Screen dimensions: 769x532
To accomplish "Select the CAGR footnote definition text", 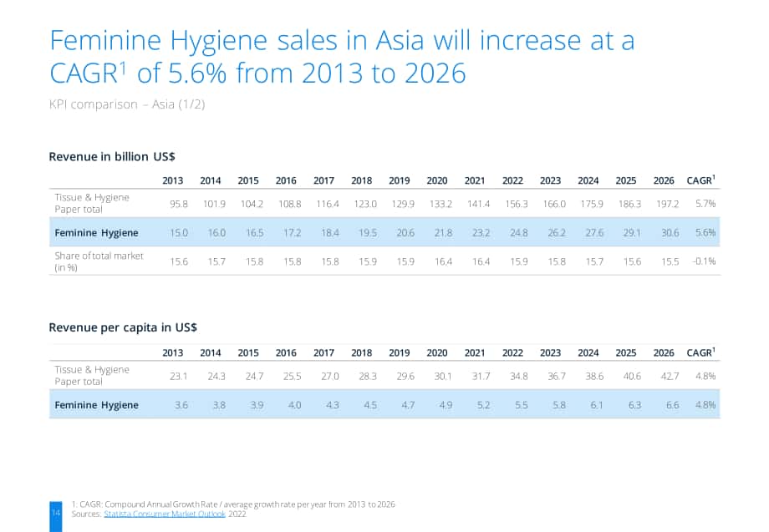I will coord(233,504).
